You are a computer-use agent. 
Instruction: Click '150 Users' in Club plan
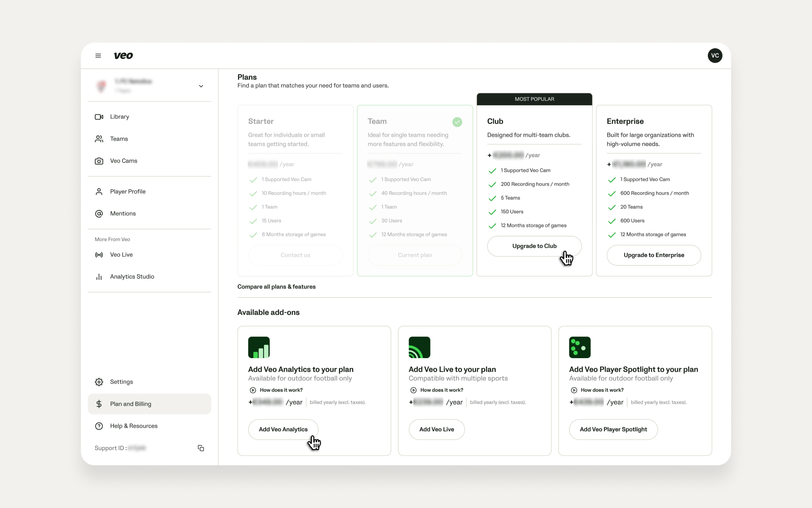click(x=512, y=212)
